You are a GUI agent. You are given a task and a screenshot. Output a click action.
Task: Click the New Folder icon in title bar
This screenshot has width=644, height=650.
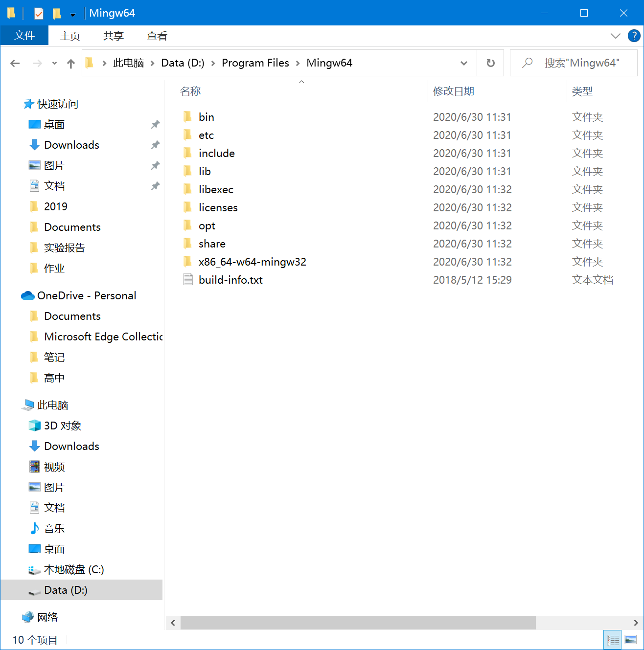57,13
